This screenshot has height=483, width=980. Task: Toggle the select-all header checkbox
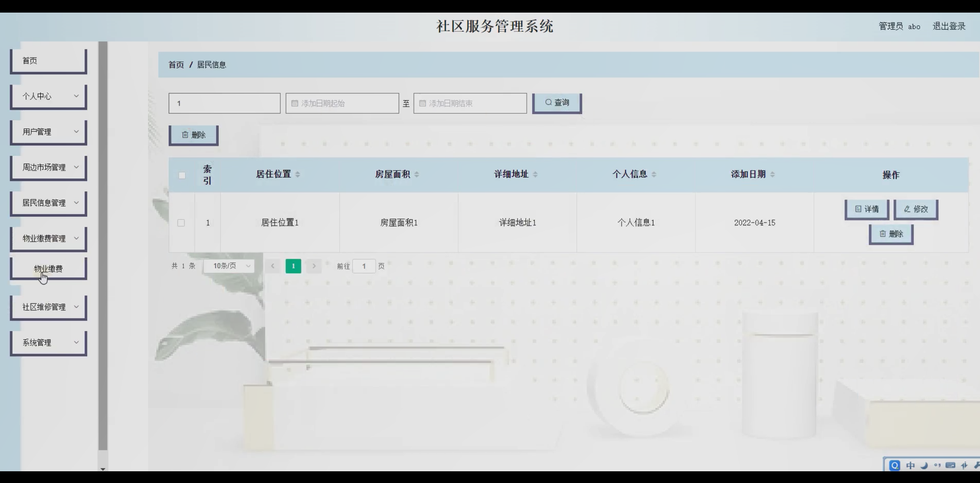point(182,175)
